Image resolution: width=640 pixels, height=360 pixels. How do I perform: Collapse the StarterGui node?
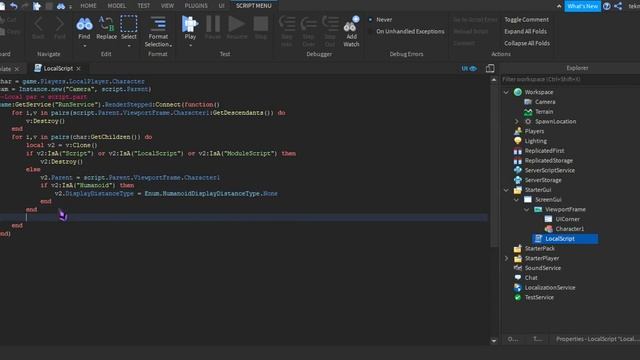506,190
